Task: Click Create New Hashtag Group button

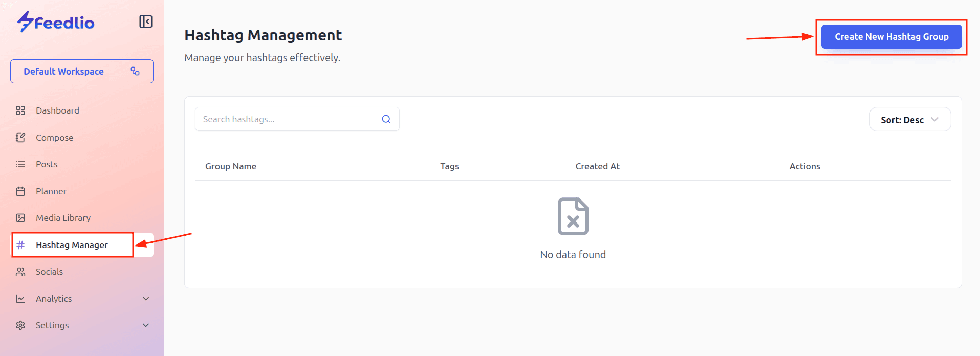Action: coord(891,37)
